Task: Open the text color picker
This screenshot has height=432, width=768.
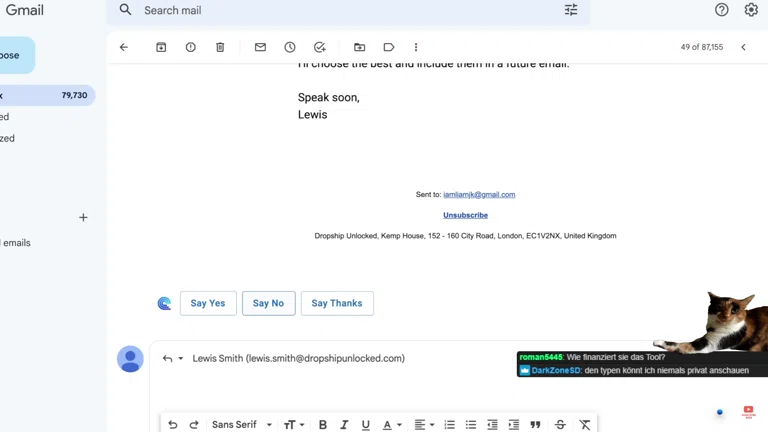Action: pyautogui.click(x=391, y=425)
